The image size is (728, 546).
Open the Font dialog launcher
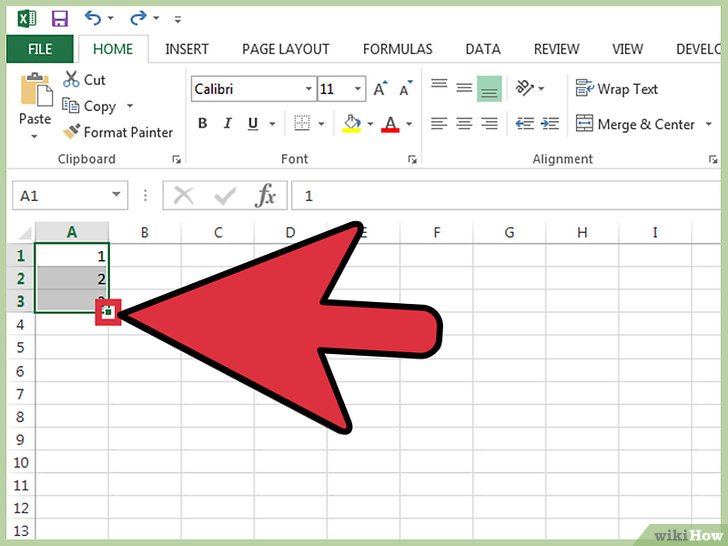[412, 159]
